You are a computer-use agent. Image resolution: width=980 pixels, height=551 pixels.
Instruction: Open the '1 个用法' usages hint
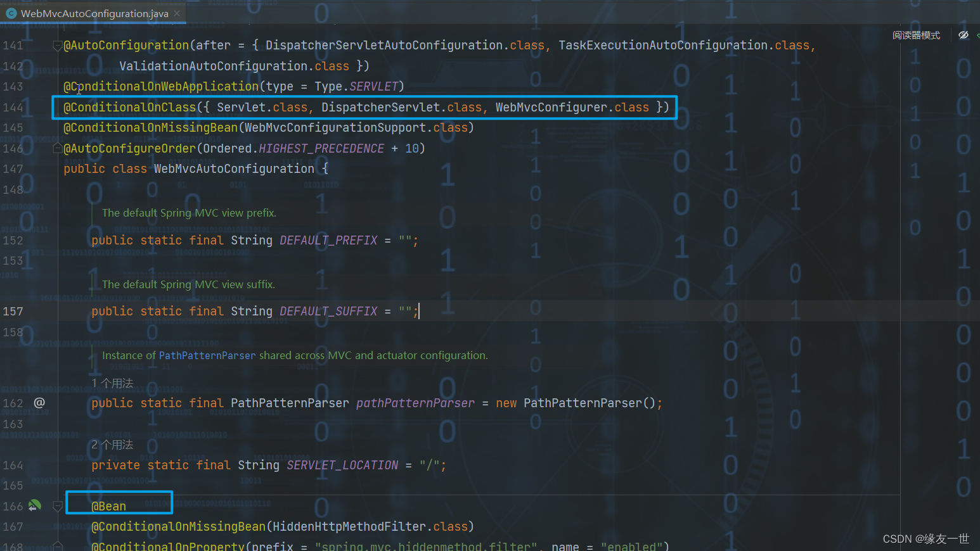click(x=112, y=383)
